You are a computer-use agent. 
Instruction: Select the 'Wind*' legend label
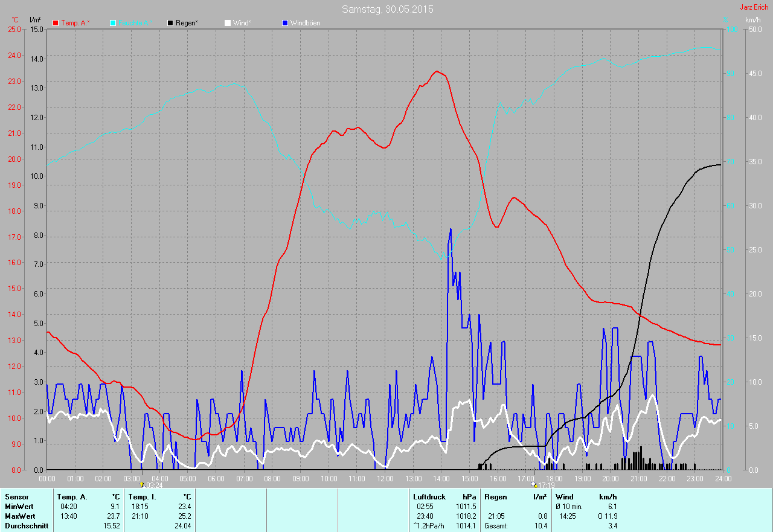click(242, 23)
